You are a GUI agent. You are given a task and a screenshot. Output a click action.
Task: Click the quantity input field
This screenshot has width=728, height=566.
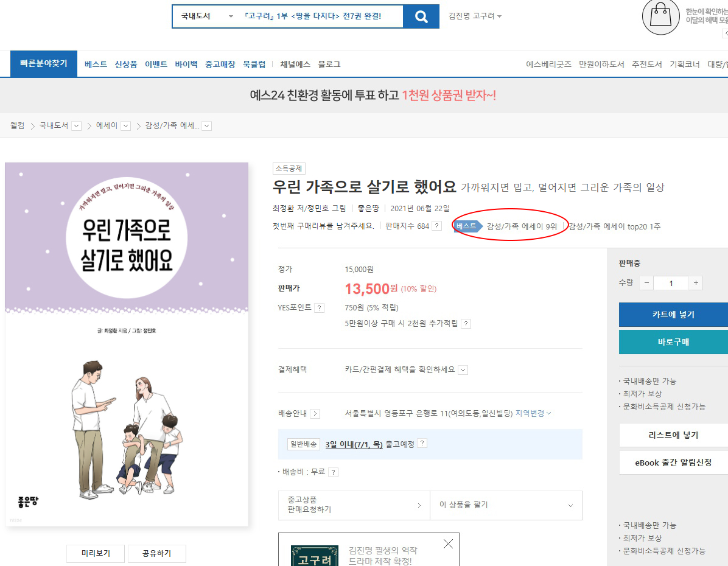click(x=671, y=283)
